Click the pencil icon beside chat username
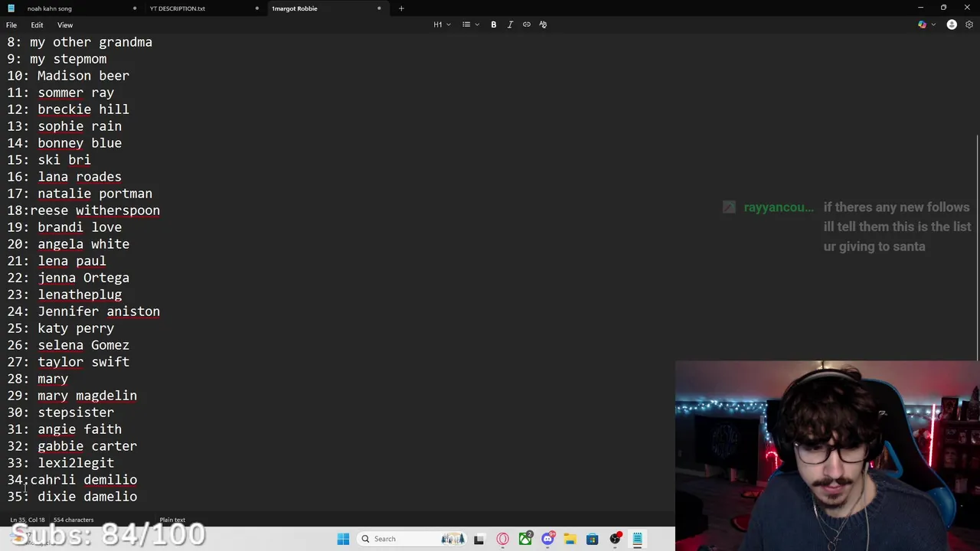 point(729,207)
